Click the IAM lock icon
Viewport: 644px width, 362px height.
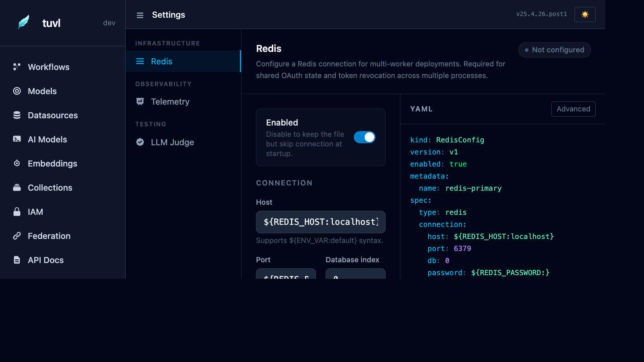(17, 212)
